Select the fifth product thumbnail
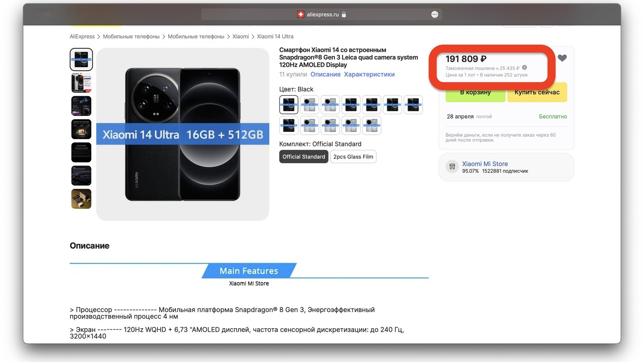 point(81,152)
